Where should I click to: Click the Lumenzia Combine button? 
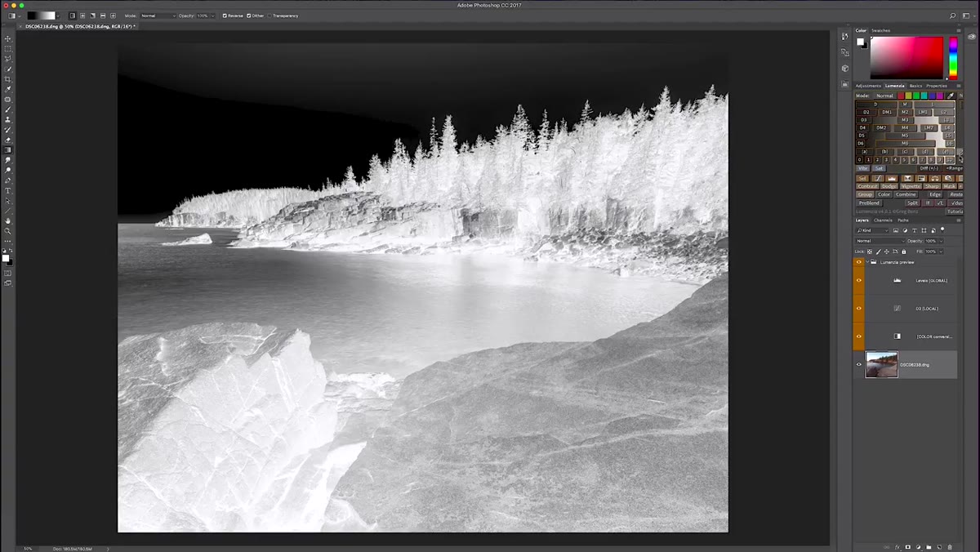(906, 194)
